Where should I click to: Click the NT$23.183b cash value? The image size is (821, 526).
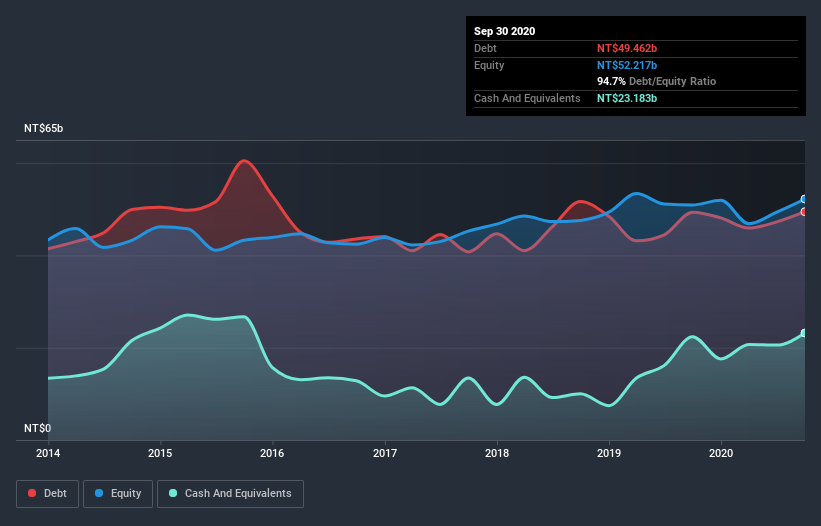(x=627, y=98)
